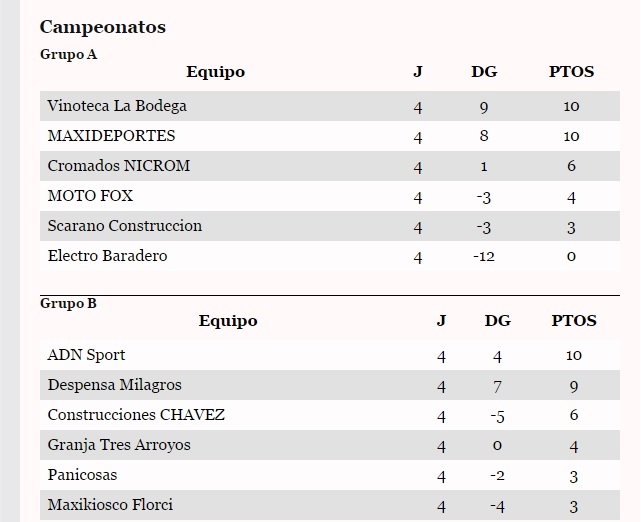This screenshot has width=641, height=522.
Task: Choose the MOTO FOX row
Action: click(330, 196)
